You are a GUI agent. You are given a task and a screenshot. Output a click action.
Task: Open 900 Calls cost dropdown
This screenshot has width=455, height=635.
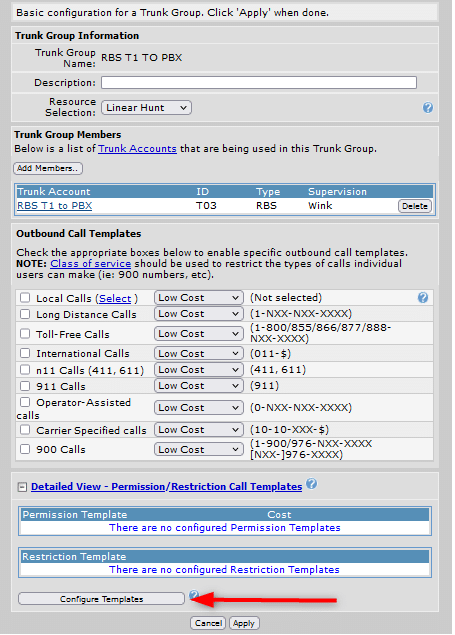(x=198, y=450)
